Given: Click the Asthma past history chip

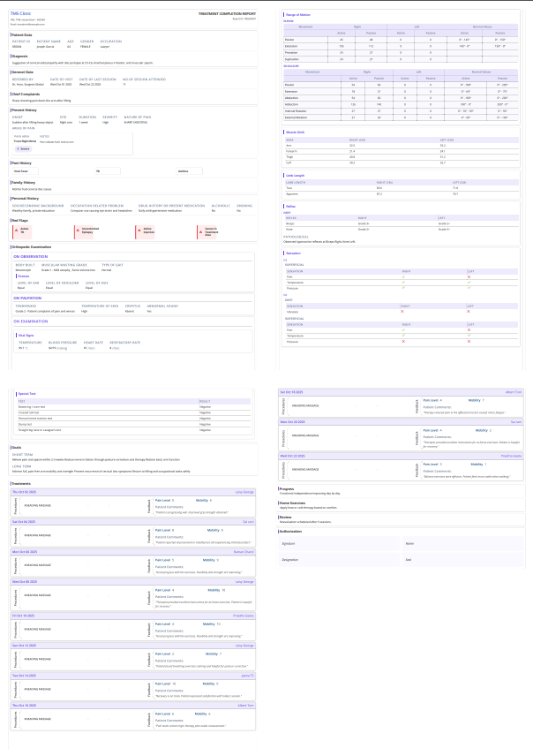Looking at the screenshot, I should click(x=190, y=171).
